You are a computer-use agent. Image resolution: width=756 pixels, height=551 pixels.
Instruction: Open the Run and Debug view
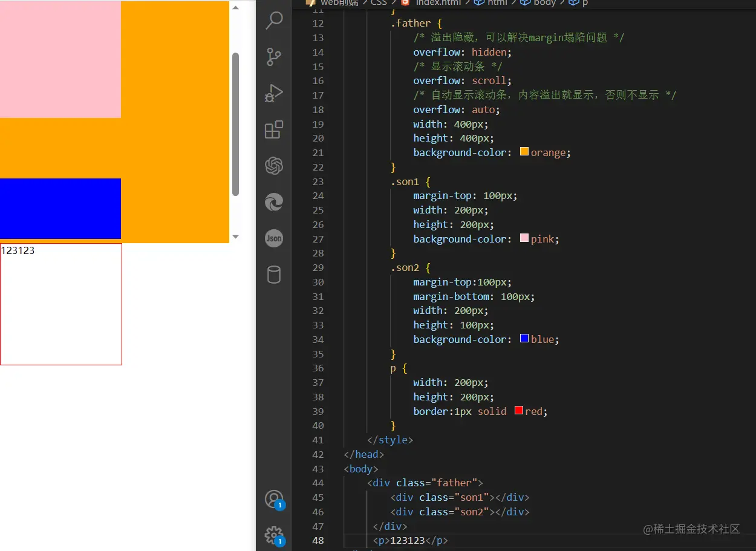274,93
